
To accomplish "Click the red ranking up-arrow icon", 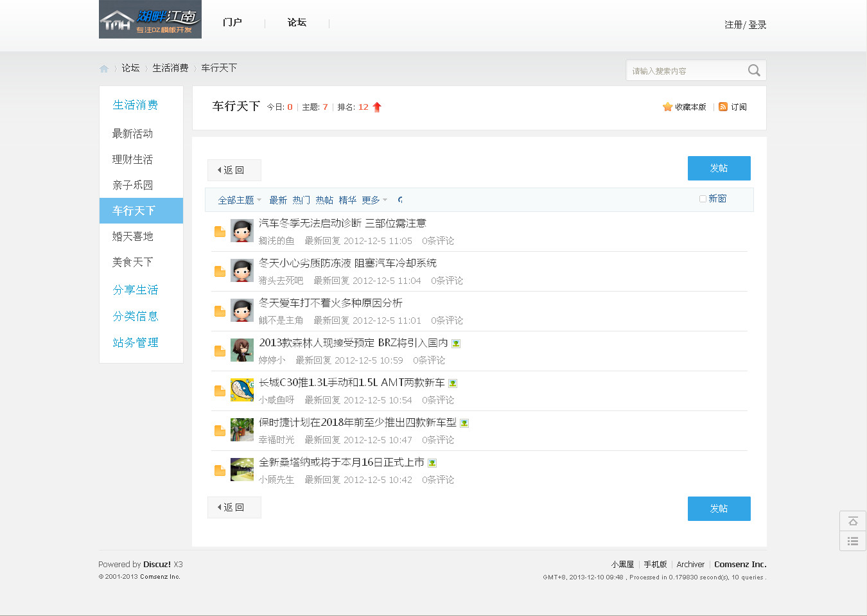I will coord(377,107).
